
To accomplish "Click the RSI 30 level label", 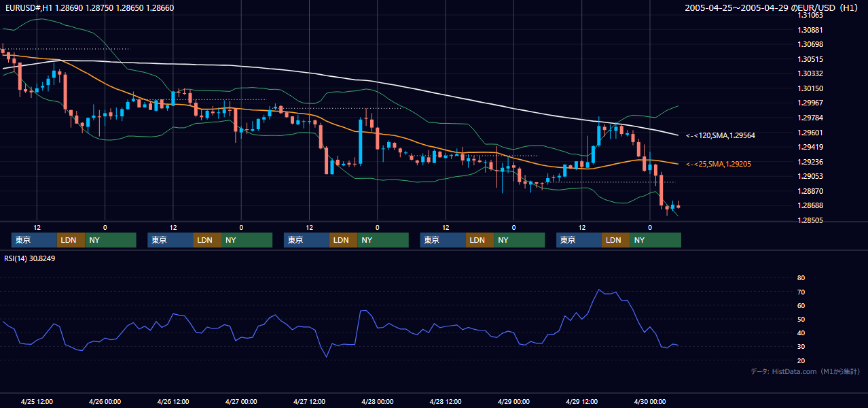I will [801, 347].
